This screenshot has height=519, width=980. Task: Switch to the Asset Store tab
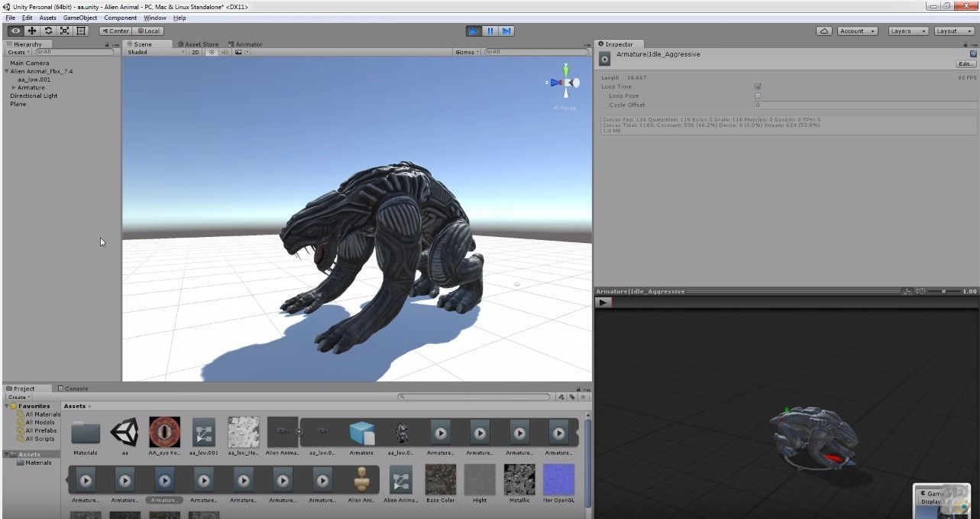click(198, 44)
